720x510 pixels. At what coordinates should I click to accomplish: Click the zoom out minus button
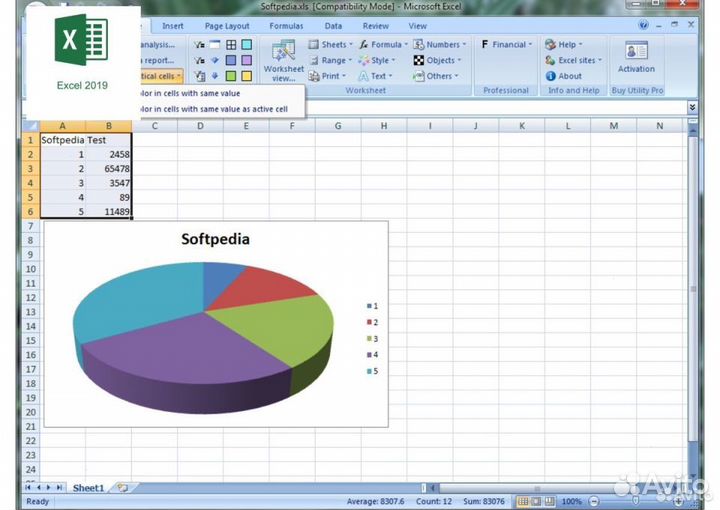594,501
